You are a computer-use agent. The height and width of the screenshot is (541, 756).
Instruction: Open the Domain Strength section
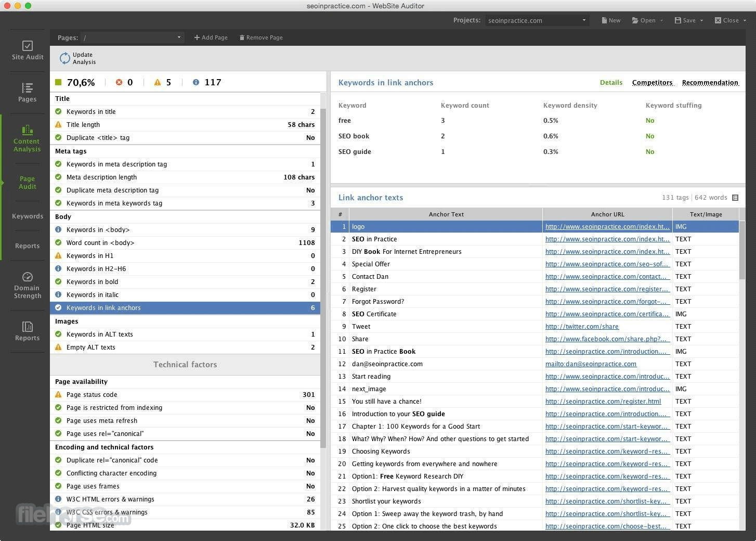coord(28,285)
